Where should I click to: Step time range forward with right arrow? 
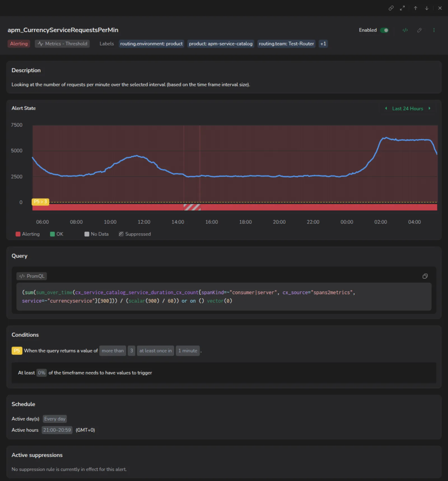pyautogui.click(x=429, y=108)
